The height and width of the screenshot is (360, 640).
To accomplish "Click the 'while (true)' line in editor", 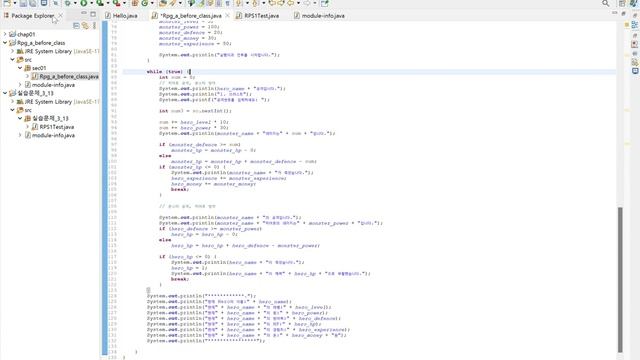I will [369, 71].
